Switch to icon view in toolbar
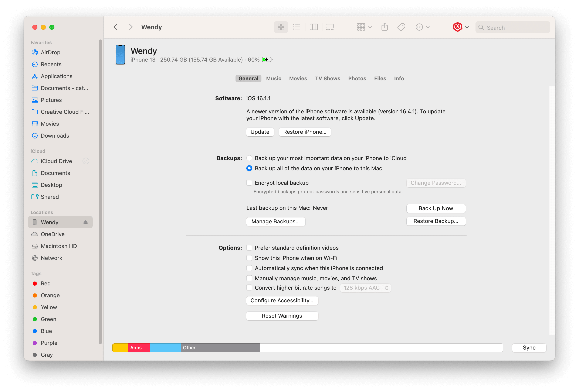The image size is (579, 392). click(x=281, y=27)
